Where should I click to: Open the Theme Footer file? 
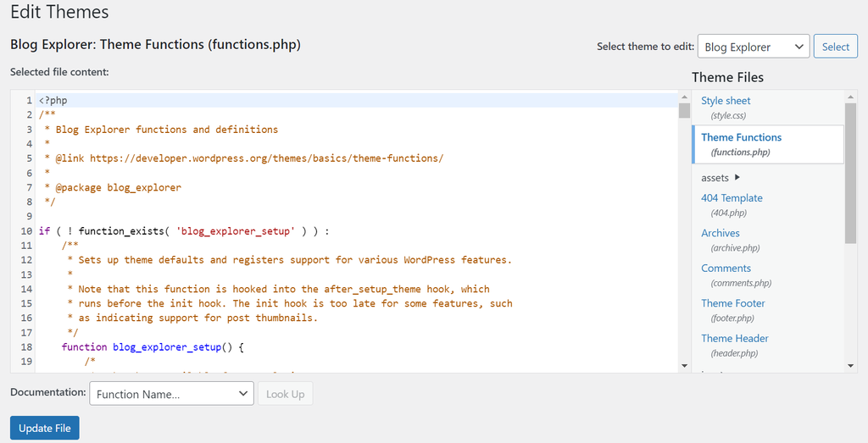click(732, 303)
